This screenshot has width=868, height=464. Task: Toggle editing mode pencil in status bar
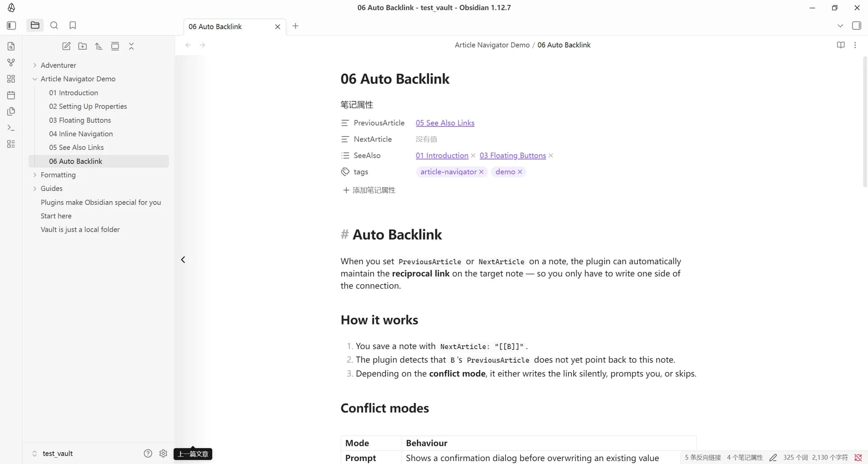[x=773, y=457]
